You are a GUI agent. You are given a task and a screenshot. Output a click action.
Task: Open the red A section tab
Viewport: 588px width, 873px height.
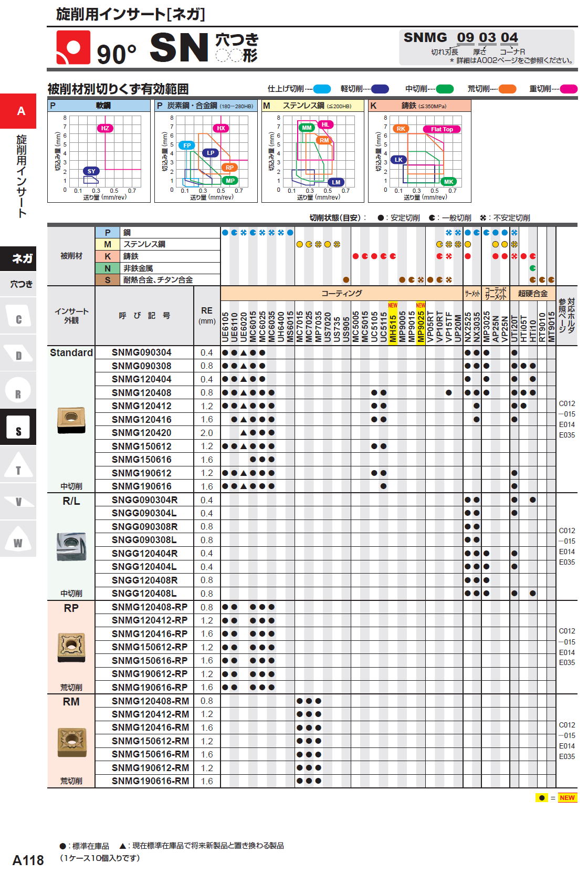click(18, 111)
